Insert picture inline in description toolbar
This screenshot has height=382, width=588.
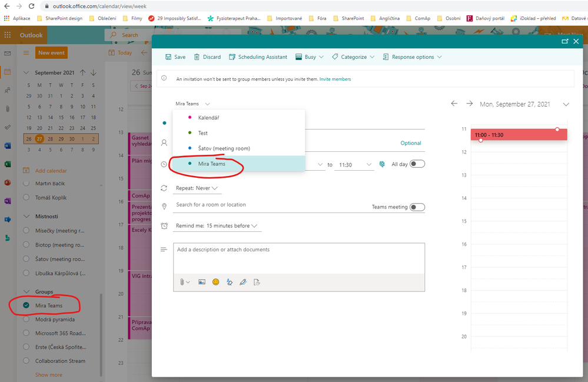[x=202, y=282]
